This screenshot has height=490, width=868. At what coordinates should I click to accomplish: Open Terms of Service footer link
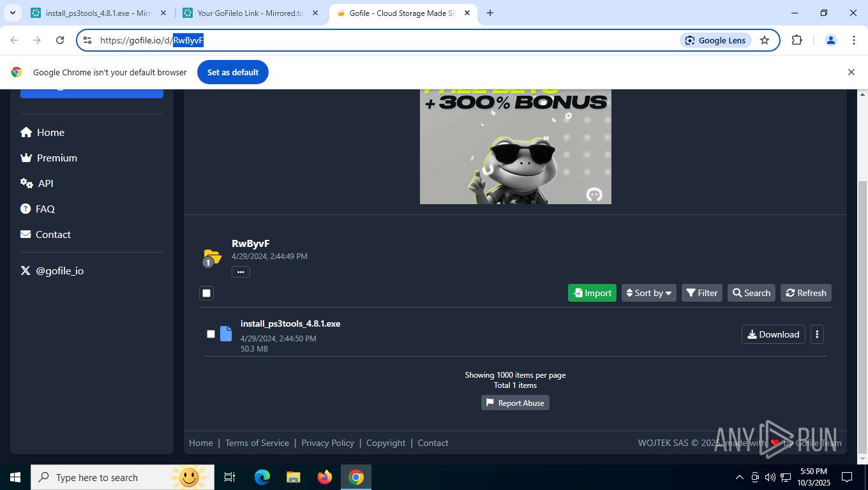coord(257,443)
